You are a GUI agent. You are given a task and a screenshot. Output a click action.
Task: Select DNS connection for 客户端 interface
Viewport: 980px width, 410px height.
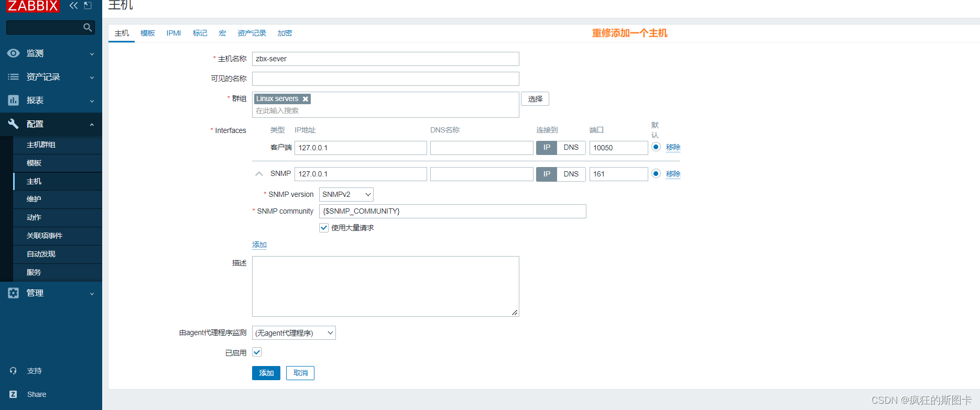(571, 148)
